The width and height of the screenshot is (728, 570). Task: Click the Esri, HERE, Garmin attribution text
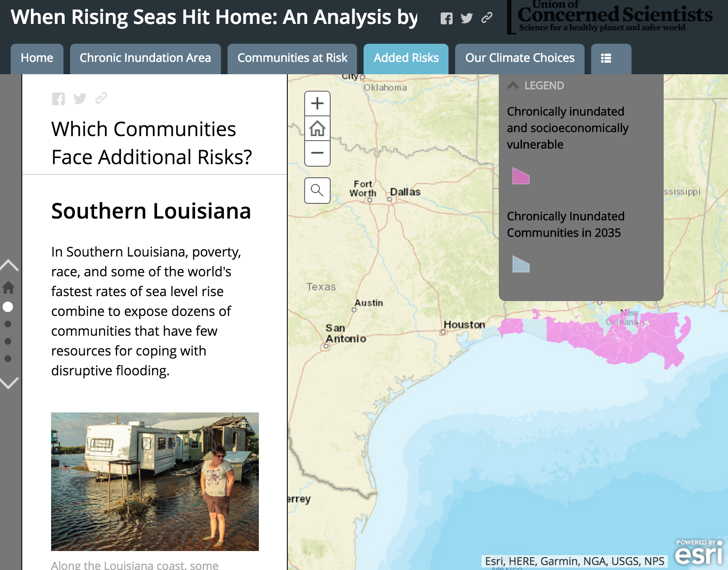(575, 561)
